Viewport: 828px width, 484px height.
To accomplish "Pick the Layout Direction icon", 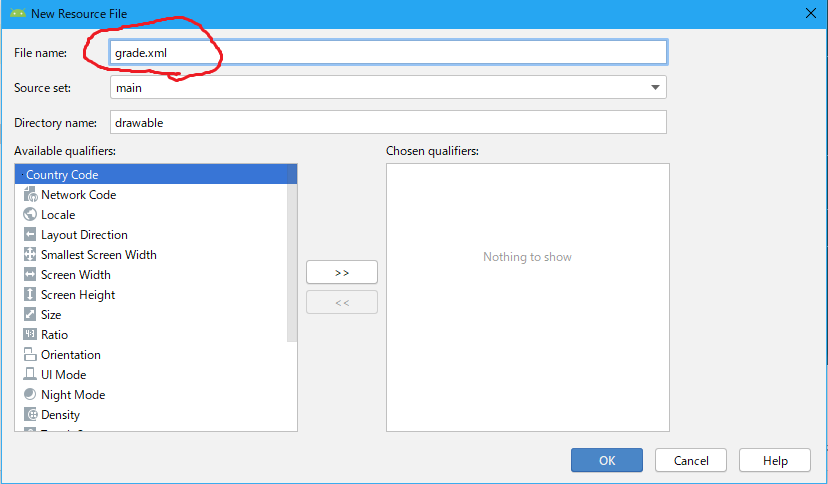I will (x=30, y=234).
